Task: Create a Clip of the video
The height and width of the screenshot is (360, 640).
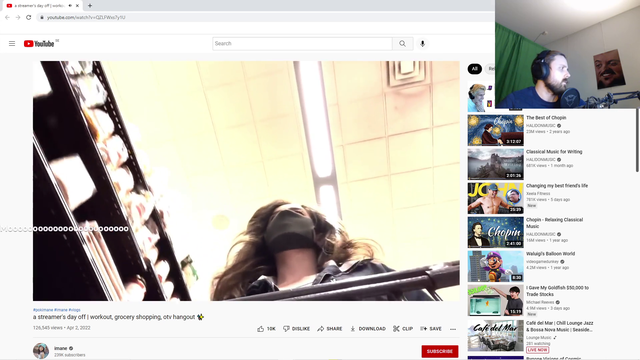Action: click(403, 329)
